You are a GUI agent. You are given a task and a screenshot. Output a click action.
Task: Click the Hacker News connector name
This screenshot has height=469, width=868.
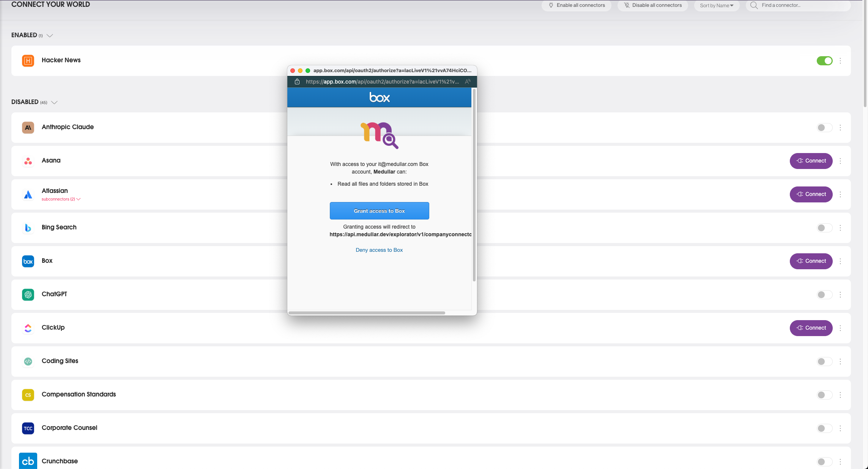click(61, 60)
